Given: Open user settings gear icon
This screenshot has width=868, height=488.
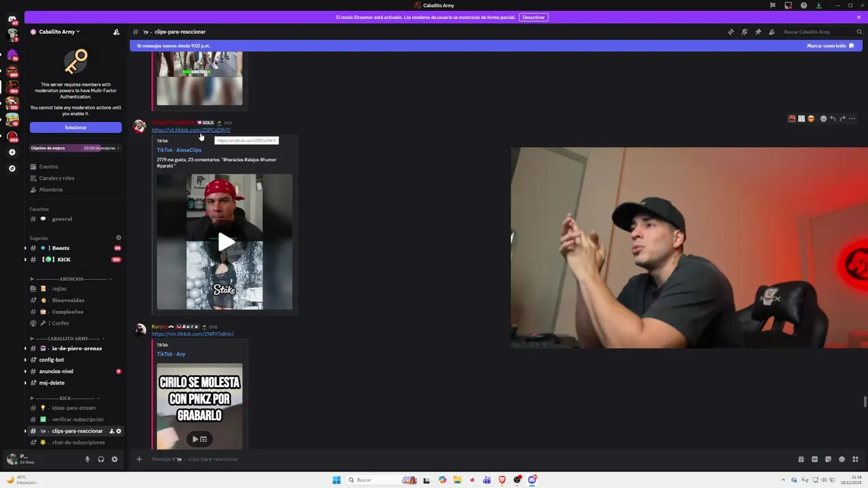Looking at the screenshot, I should [x=115, y=460].
